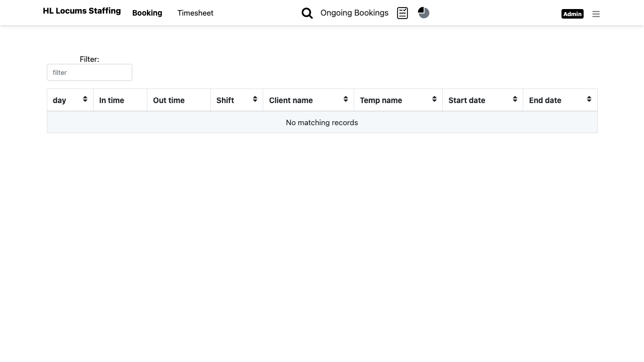This screenshot has height=362, width=644.
Task: Sort by End date column arrows
Action: (589, 99)
